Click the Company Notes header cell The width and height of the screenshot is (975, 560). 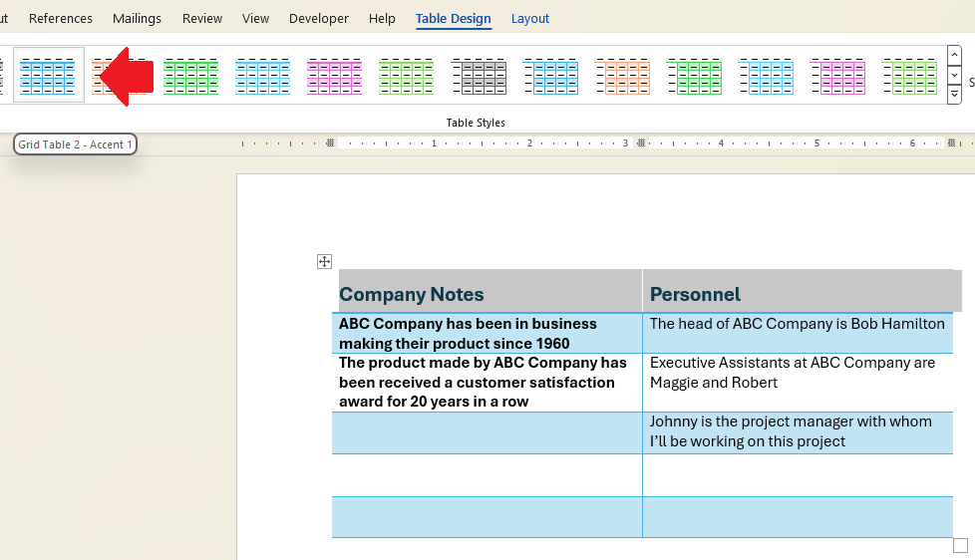(x=487, y=291)
